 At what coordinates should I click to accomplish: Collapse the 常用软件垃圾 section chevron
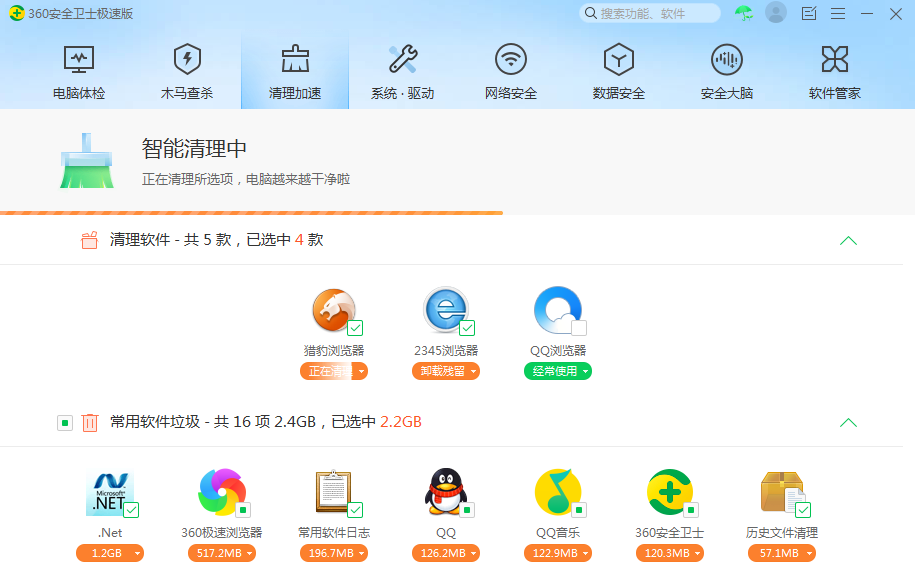coord(848,423)
